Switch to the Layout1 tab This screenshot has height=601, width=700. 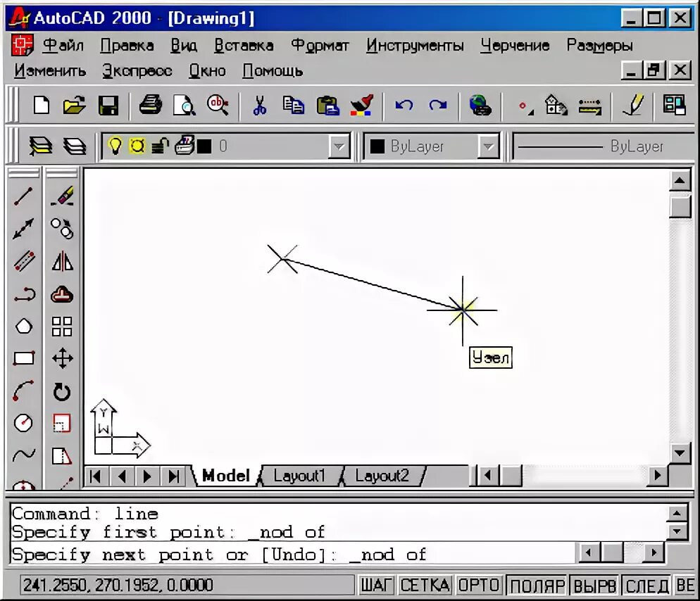(x=299, y=476)
